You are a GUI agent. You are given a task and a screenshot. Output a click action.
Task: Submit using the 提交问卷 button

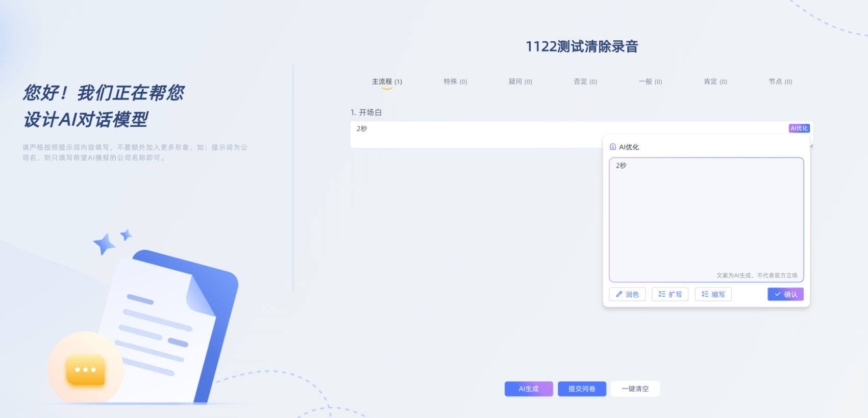pos(582,389)
